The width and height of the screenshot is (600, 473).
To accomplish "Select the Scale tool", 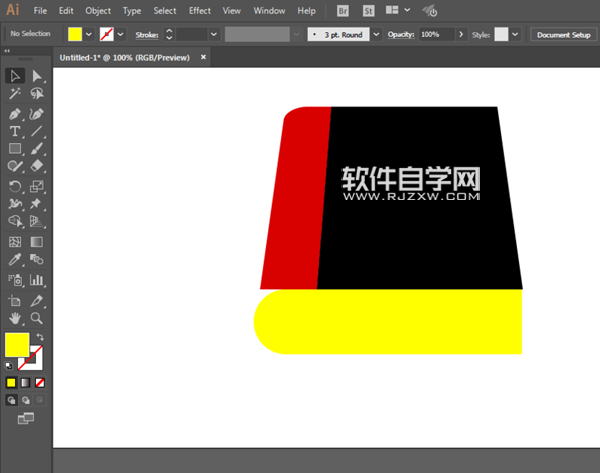I will [37, 186].
